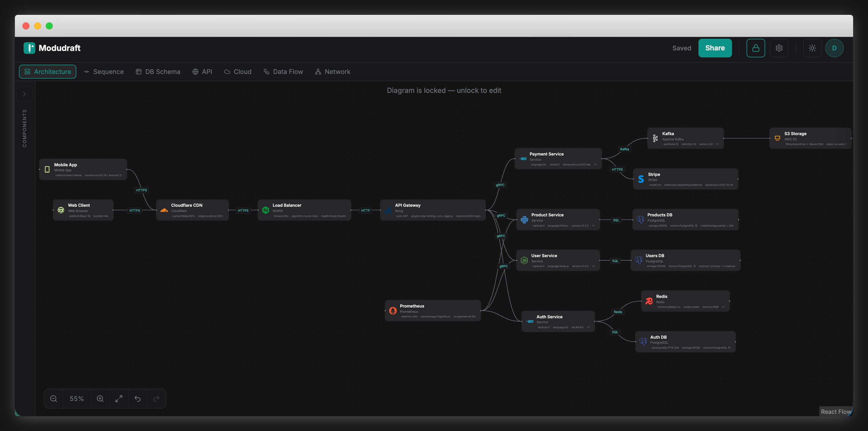This screenshot has height=431, width=868.
Task: Click the Saved status text
Action: point(681,48)
